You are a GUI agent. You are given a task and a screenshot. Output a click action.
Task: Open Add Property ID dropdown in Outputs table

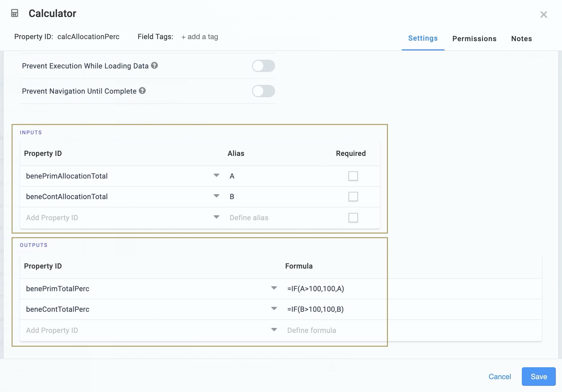click(274, 330)
